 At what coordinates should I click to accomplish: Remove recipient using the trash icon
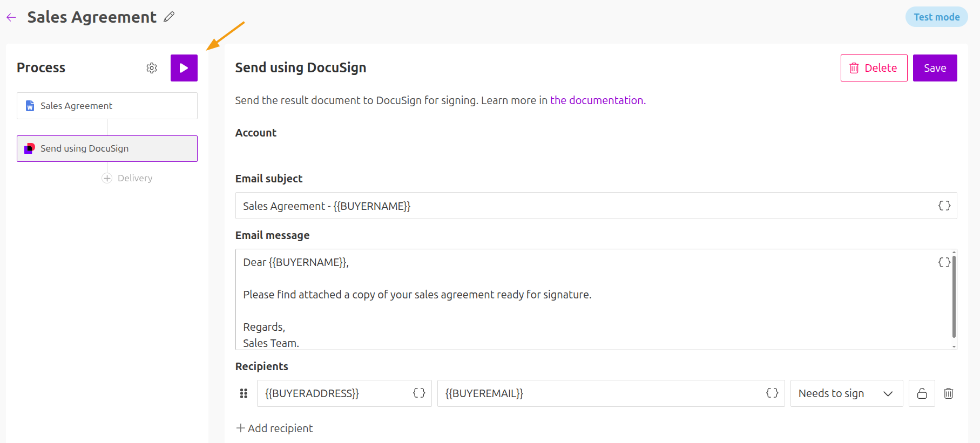[x=949, y=393]
